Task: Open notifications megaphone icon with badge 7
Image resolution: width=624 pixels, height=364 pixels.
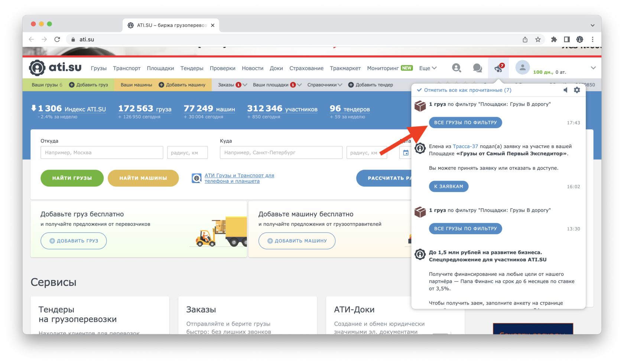Action: [x=499, y=68]
